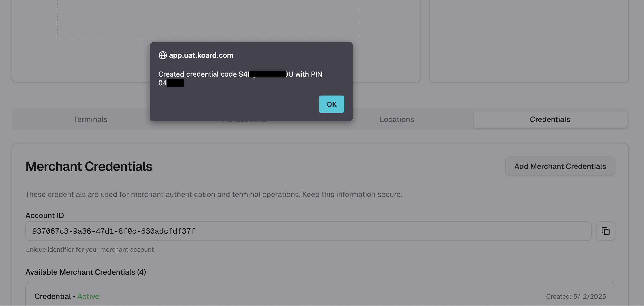The width and height of the screenshot is (644, 306).
Task: Click inside the Account ID field
Action: pyautogui.click(x=308, y=231)
